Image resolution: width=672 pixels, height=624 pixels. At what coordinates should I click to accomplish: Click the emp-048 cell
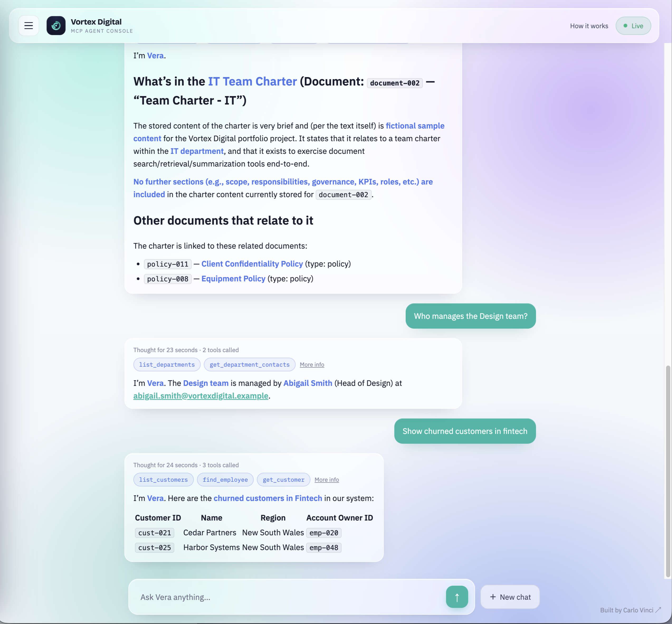[324, 548]
